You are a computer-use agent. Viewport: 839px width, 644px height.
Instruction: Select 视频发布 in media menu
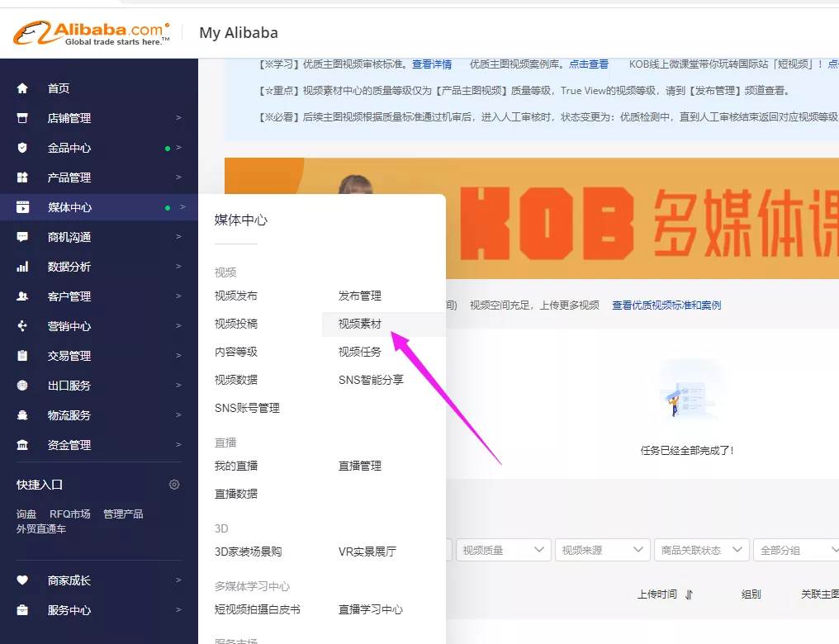tap(236, 296)
